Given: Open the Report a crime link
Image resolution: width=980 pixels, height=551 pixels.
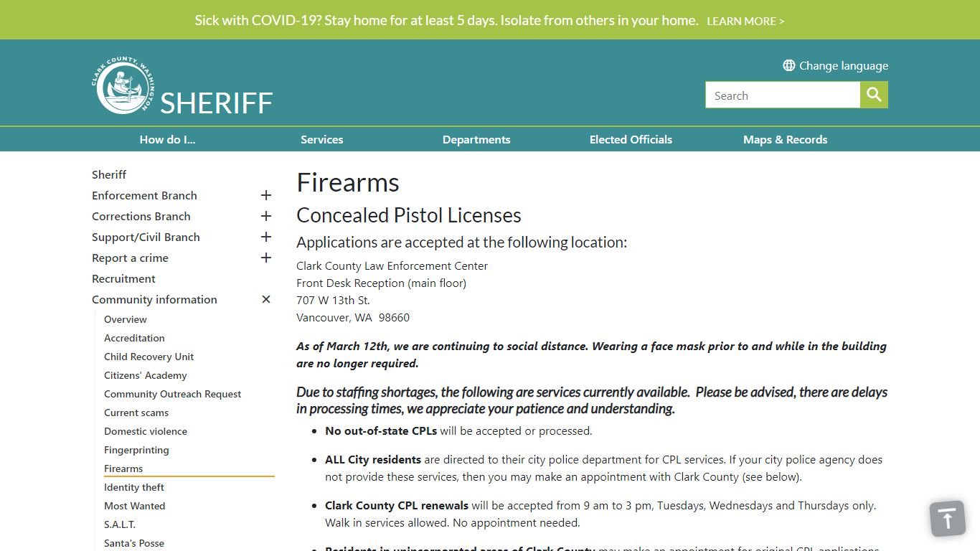Looking at the screenshot, I should click(130, 258).
